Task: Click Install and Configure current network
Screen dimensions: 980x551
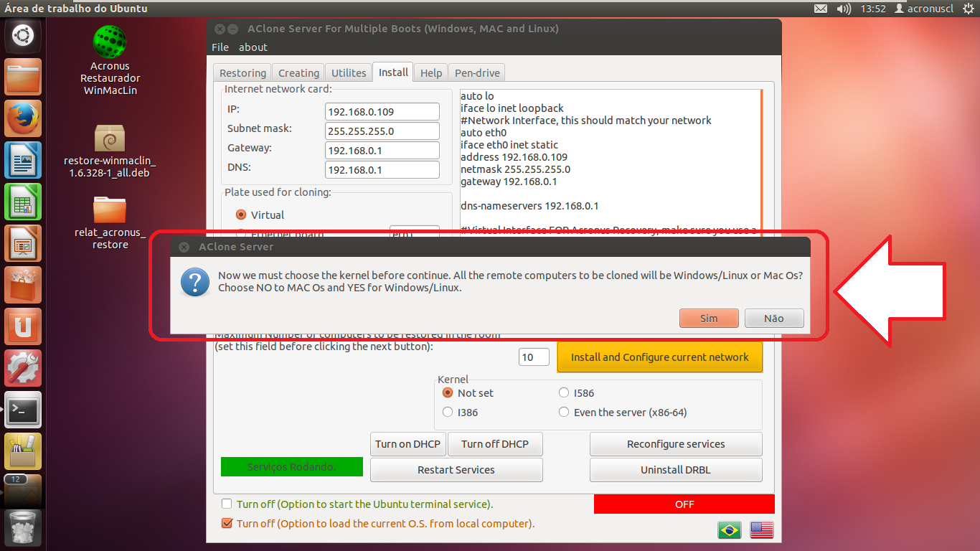Action: coord(660,357)
